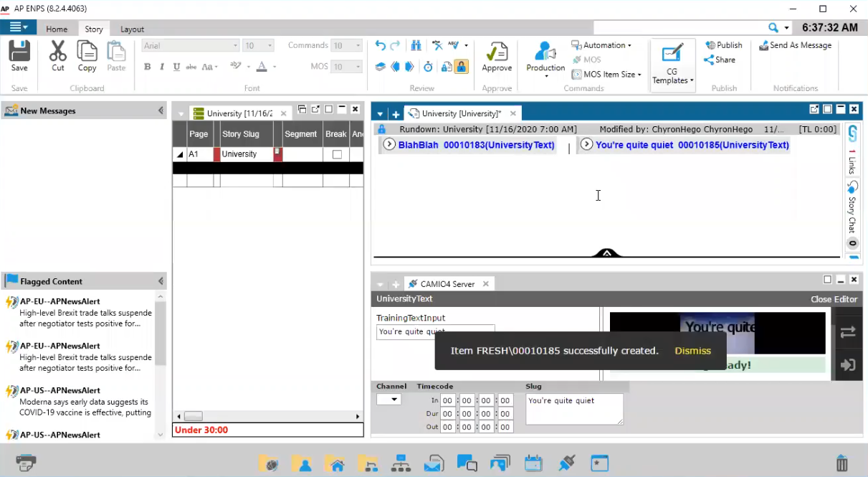Open the home folder icon in bottom bar

[x=335, y=463]
